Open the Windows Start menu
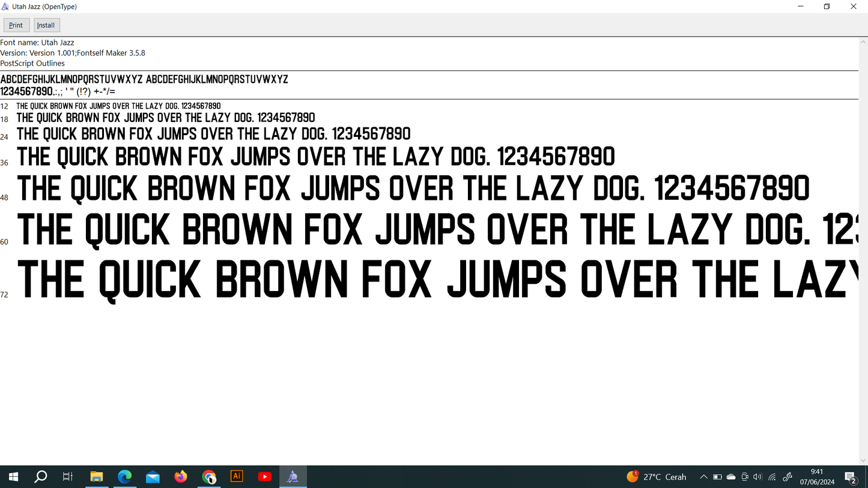868x488 pixels. pyautogui.click(x=13, y=477)
